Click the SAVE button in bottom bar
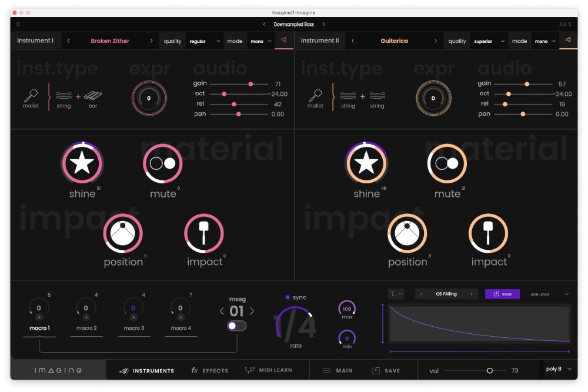 (x=386, y=371)
